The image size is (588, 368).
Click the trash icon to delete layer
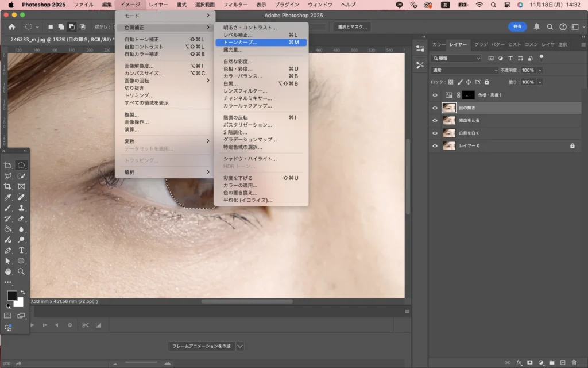(574, 363)
